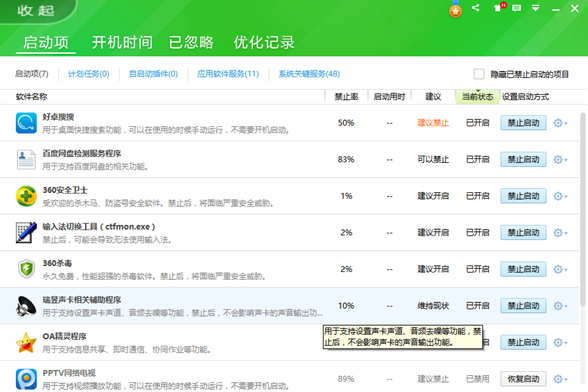Click the 百度网盘检测服务程序 document icon

(26, 159)
